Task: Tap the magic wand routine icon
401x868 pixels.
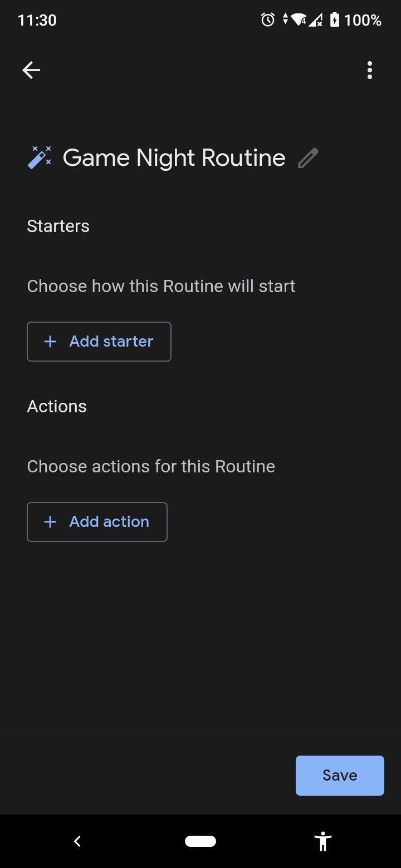Action: (x=40, y=157)
